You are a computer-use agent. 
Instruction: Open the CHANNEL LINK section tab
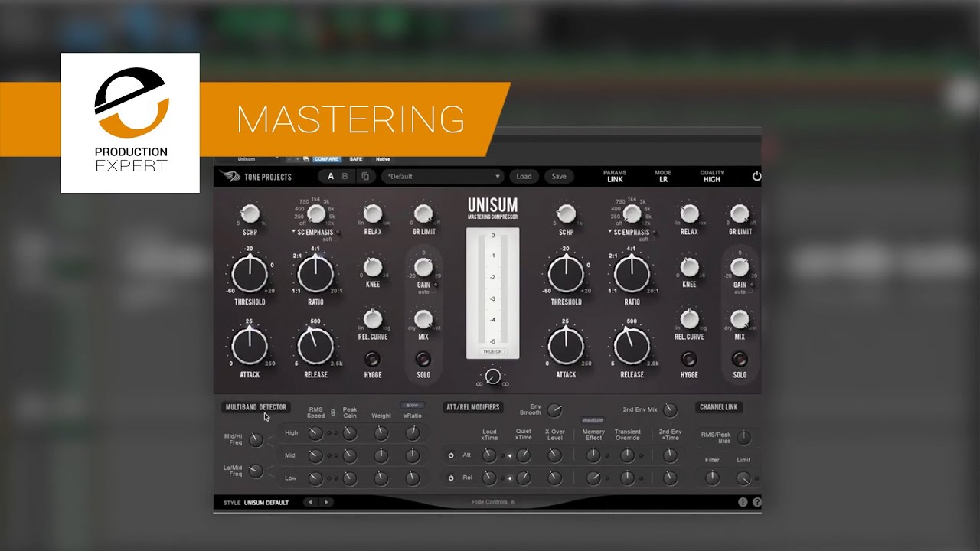point(720,407)
